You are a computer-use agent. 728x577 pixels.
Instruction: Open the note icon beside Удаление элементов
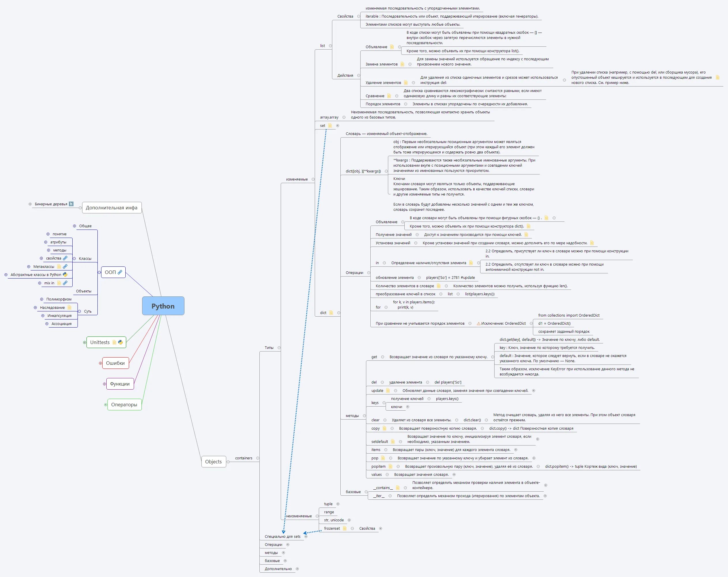pyautogui.click(x=406, y=83)
